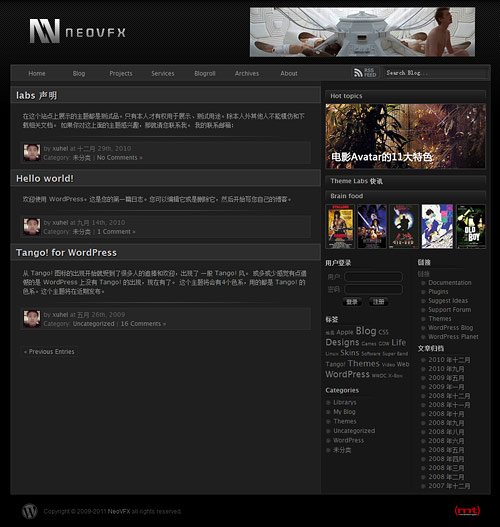Click the Blog tag in tag cloud
The height and width of the screenshot is (527, 500).
click(366, 331)
